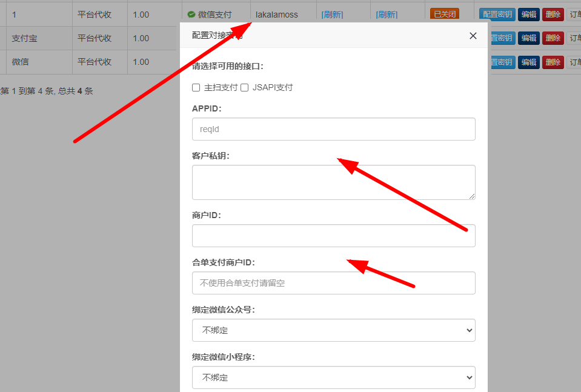581x392 pixels.
Task: Open the 绑定微信公众号 dropdown
Action: tap(333, 330)
